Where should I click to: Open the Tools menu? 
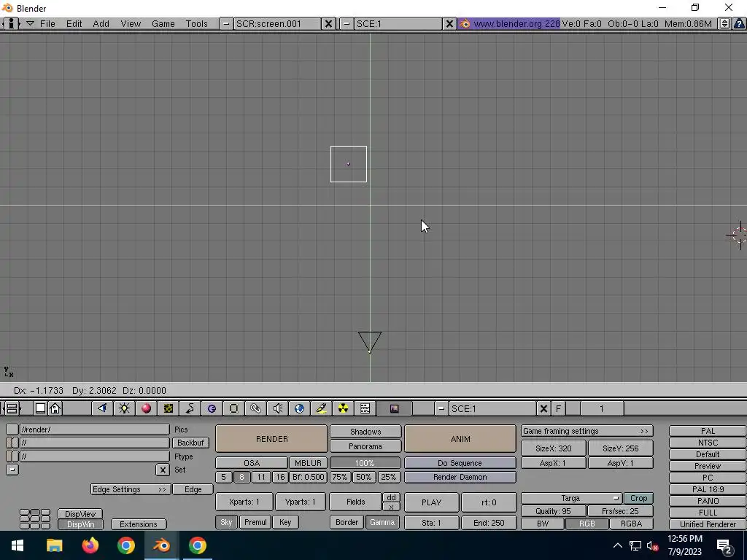(x=196, y=23)
